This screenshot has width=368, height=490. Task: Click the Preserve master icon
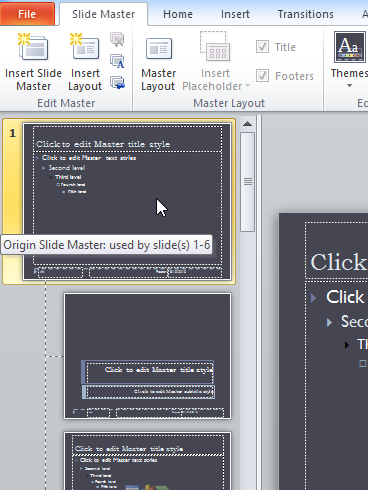(x=117, y=82)
